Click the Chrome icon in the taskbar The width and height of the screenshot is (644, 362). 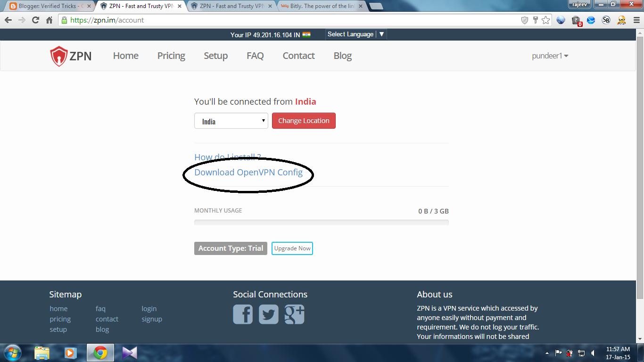(100, 353)
